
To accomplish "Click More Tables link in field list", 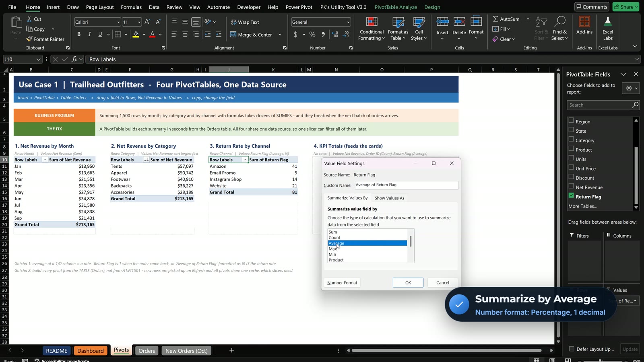I will [582, 206].
